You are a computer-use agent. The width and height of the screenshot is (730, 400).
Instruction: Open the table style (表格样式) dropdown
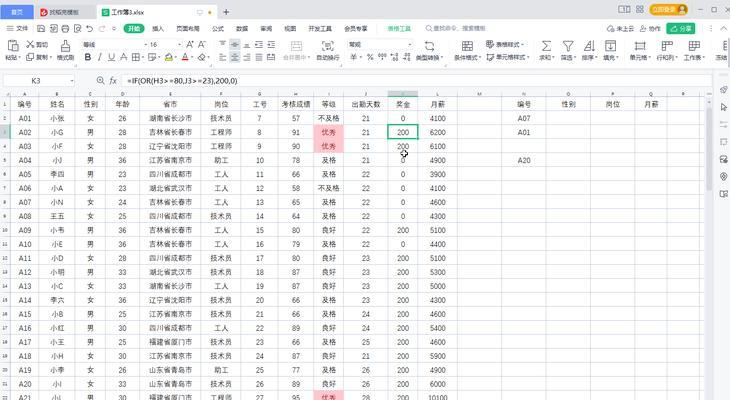pos(505,44)
